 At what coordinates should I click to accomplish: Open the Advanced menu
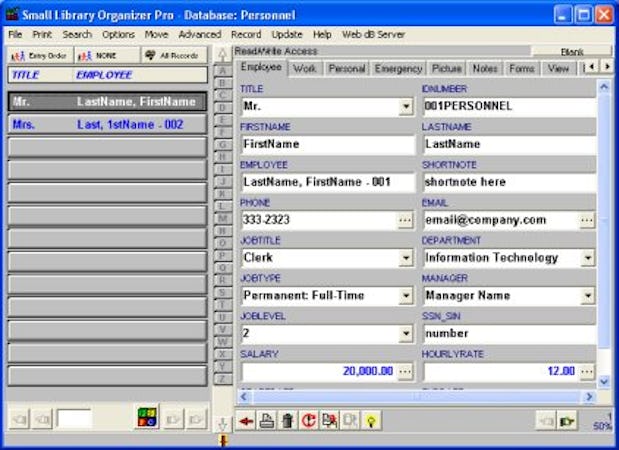coord(200,34)
